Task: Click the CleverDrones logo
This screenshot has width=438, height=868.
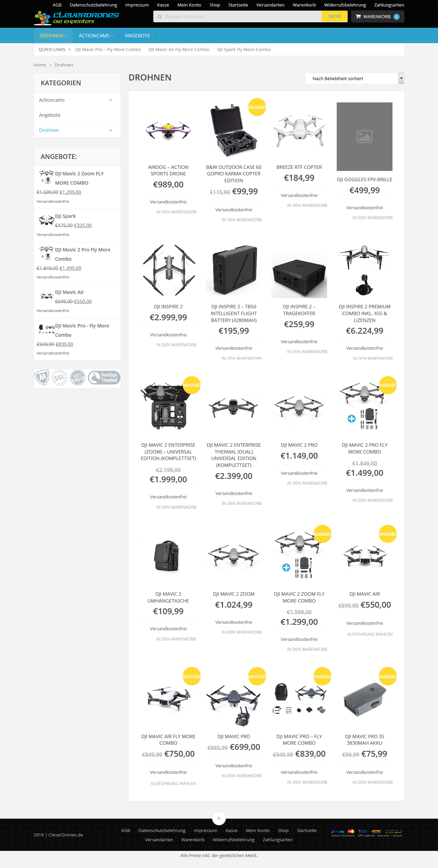Action: tap(76, 18)
